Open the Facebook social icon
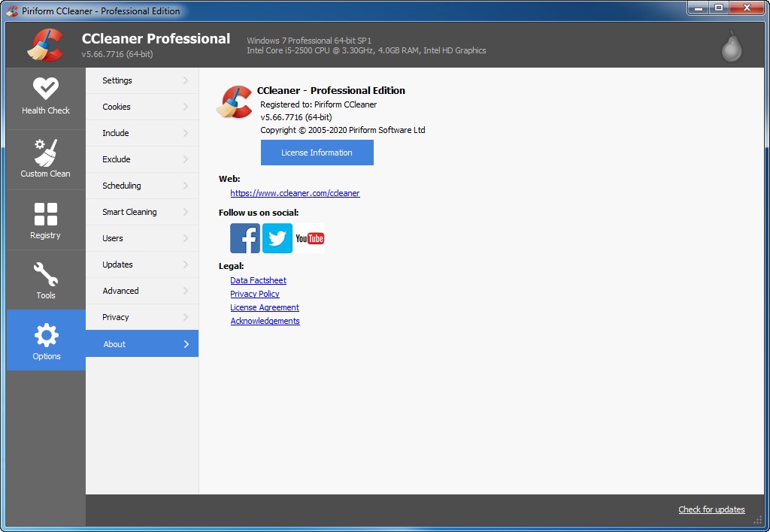 (245, 238)
